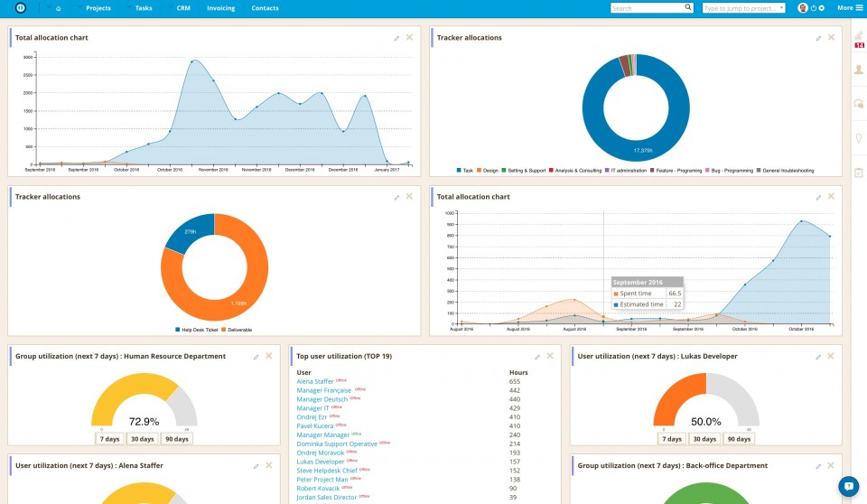Screen dimensions: 867x504
Task: Edit the Top user utilization panel
Action: click(536, 357)
